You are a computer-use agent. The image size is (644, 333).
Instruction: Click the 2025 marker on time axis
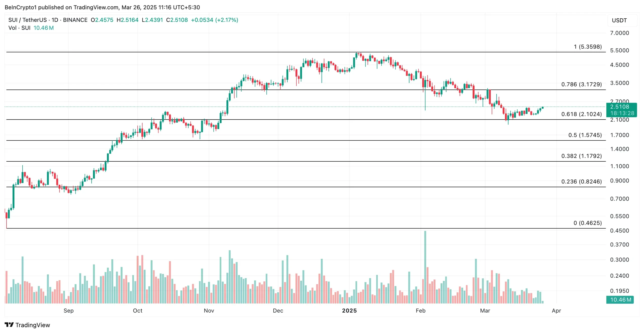(349, 310)
